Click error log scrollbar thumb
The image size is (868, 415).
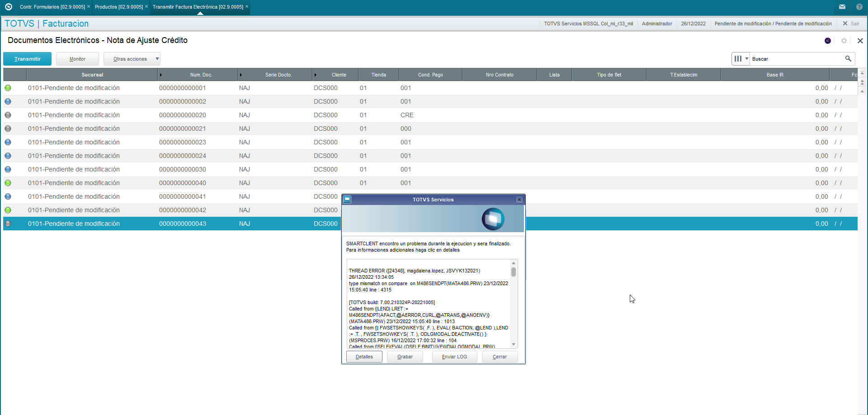514,272
